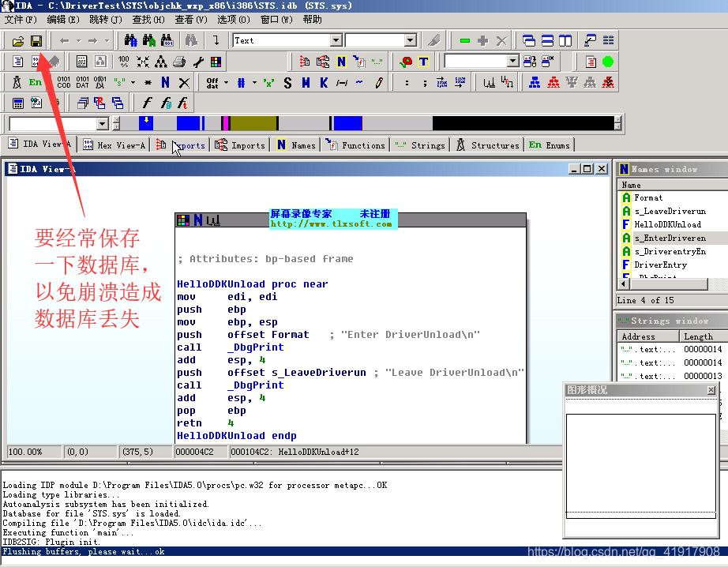The image size is (728, 567).
Task: Click the binoculars search text icon with green A
Action: pyautogui.click(x=149, y=40)
